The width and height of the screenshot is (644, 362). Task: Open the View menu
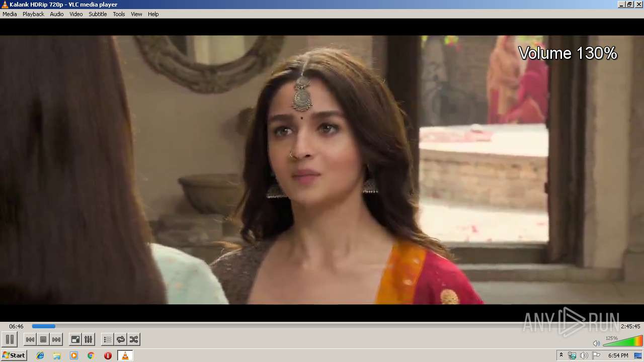point(136,14)
